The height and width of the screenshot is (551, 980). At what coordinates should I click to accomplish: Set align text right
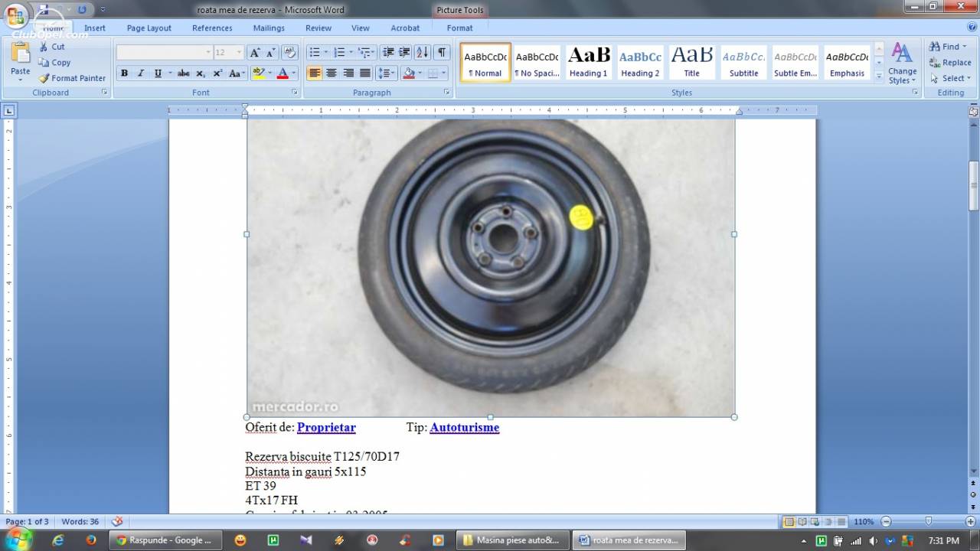pos(348,73)
